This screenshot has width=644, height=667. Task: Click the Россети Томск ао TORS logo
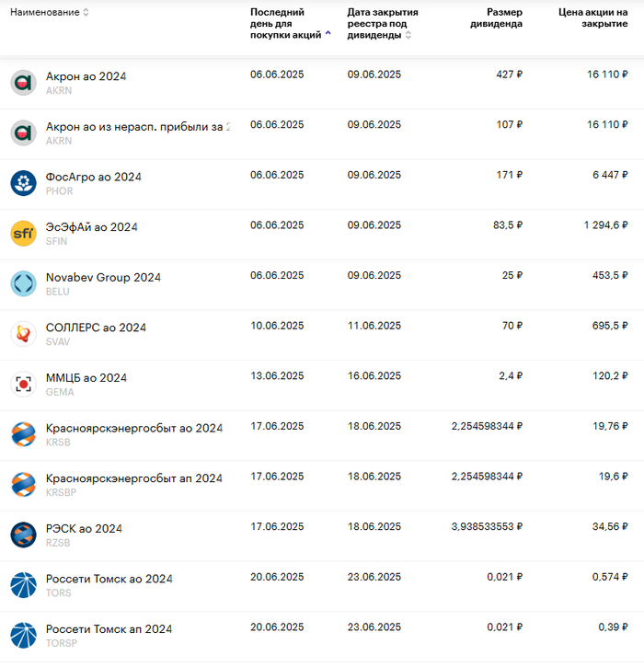click(x=23, y=585)
